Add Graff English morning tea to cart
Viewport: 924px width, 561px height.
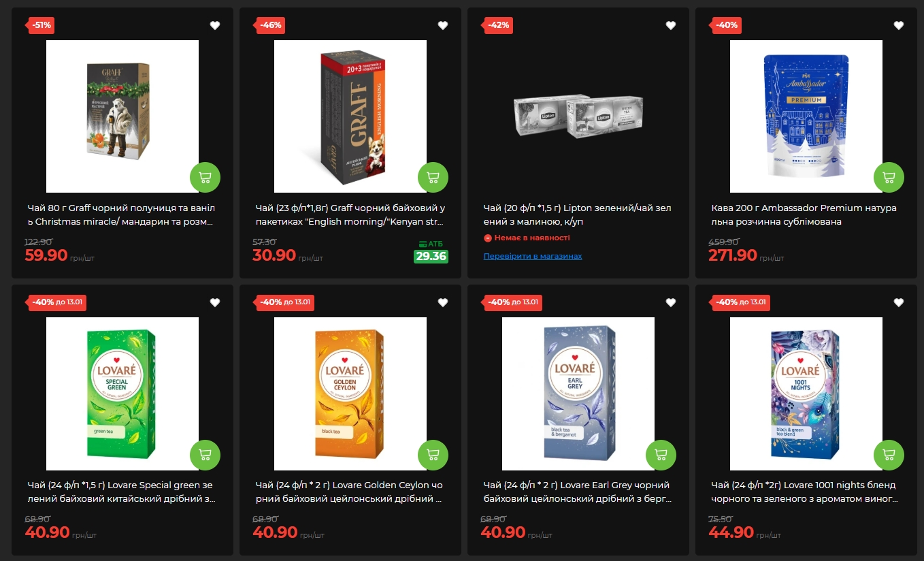point(433,178)
